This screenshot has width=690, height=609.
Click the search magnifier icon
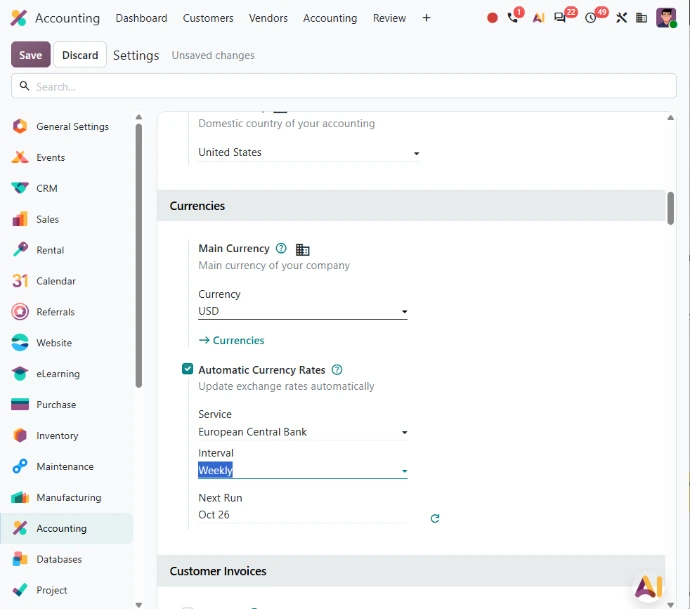point(25,86)
